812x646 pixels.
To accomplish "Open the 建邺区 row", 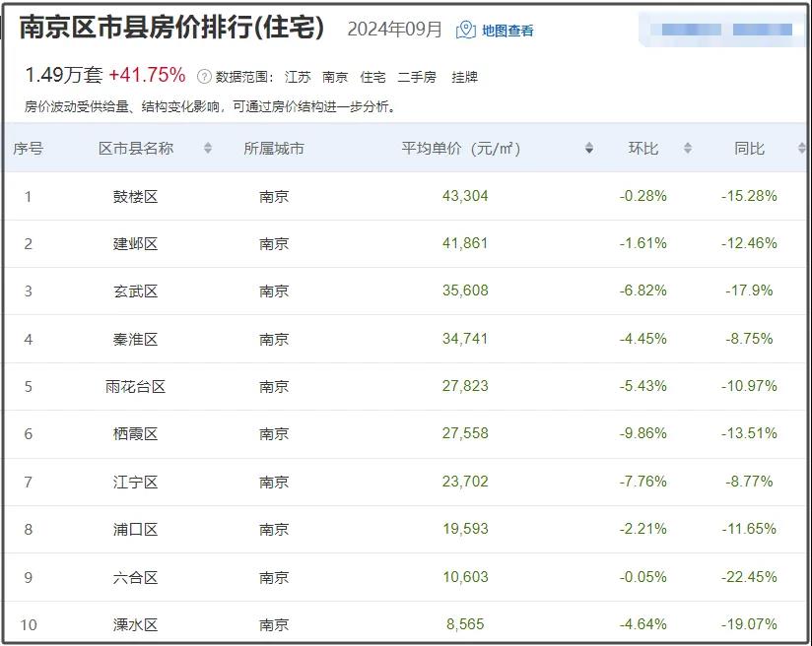I will pos(136,243).
